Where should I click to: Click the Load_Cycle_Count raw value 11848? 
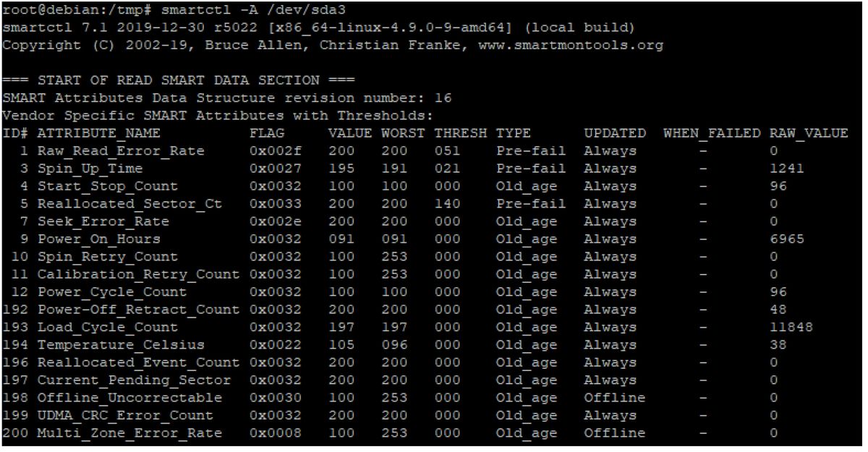click(791, 328)
